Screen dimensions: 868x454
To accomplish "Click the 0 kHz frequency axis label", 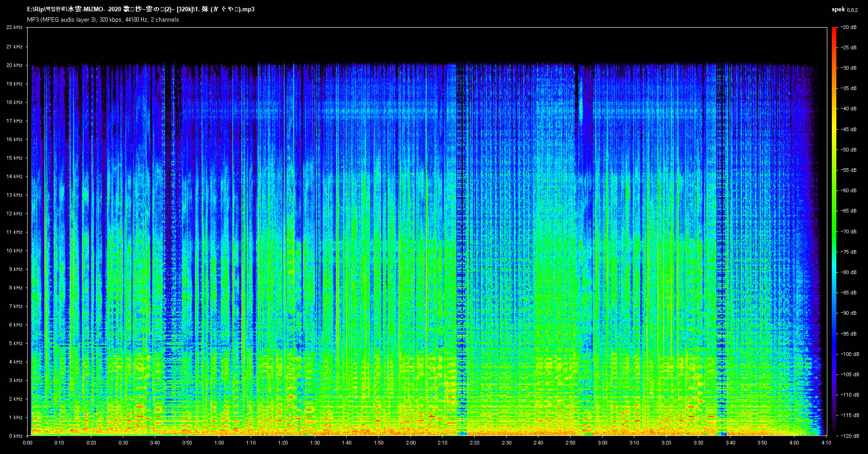I will (x=16, y=436).
